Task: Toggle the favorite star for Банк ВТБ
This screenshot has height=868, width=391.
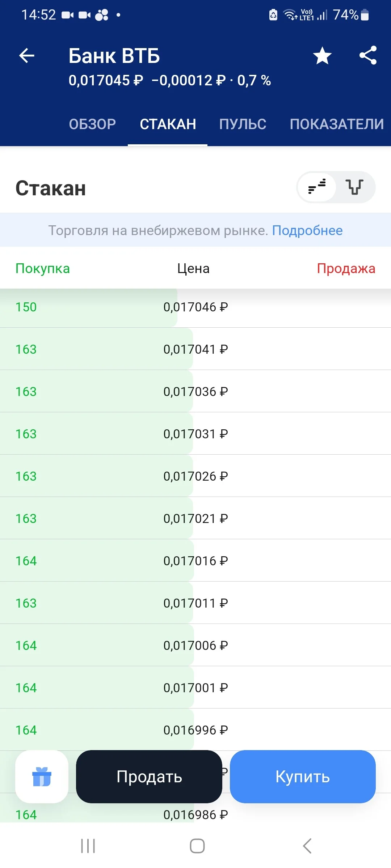Action: [322, 56]
